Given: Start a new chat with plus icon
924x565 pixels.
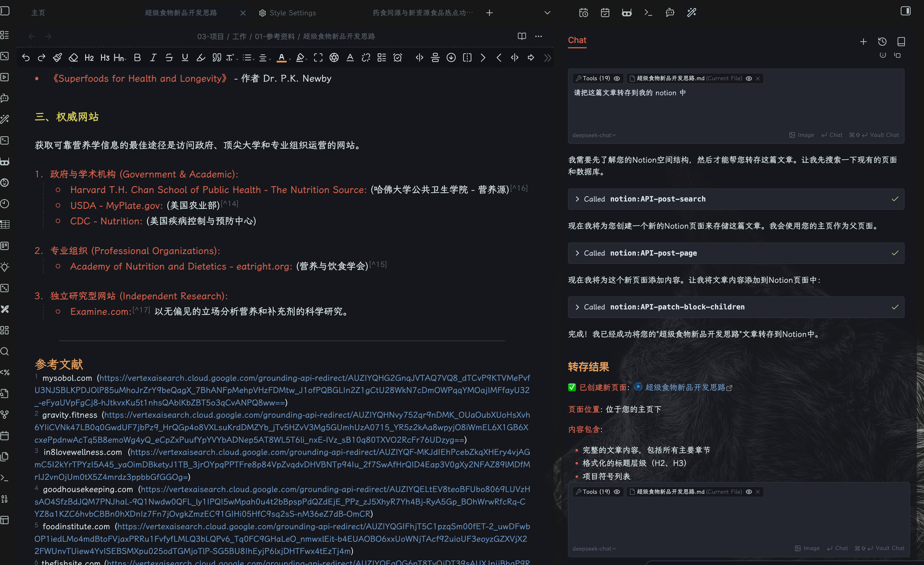Looking at the screenshot, I should tap(863, 41).
